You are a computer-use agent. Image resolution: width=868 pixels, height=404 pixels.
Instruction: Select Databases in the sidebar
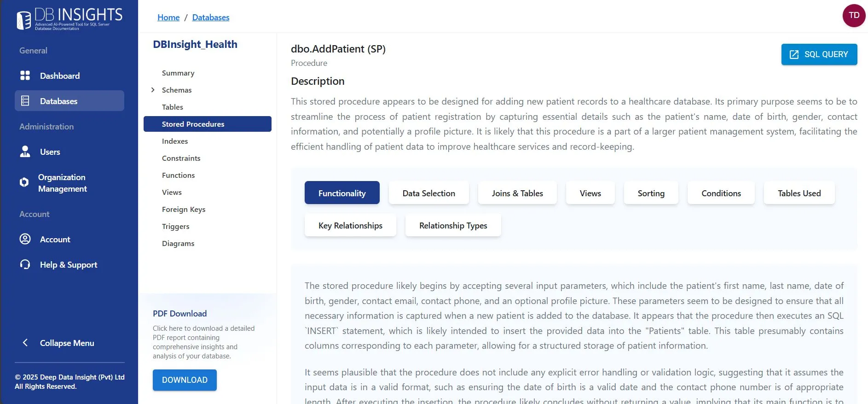(x=69, y=101)
